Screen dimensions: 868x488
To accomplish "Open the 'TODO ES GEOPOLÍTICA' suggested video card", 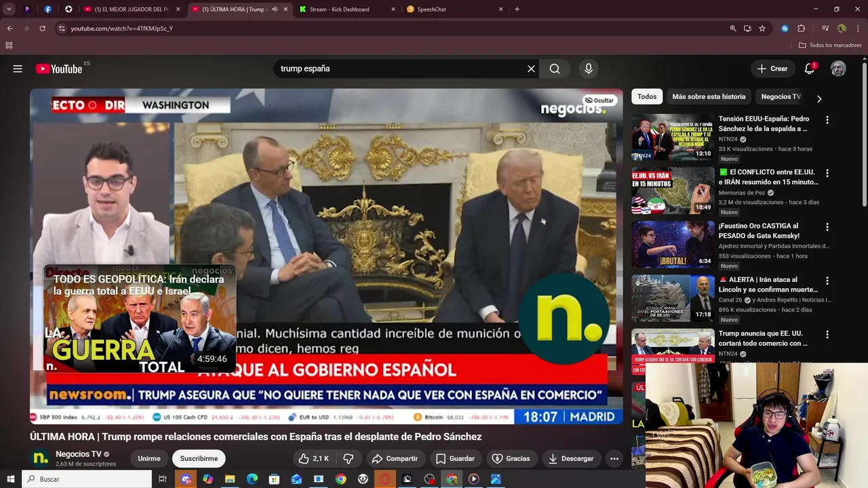I will [140, 319].
